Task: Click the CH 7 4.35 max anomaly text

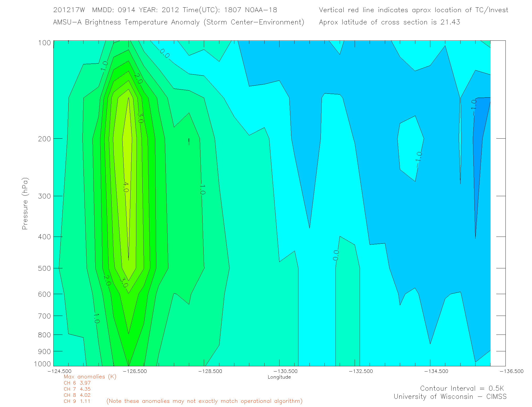Action: click(x=77, y=389)
